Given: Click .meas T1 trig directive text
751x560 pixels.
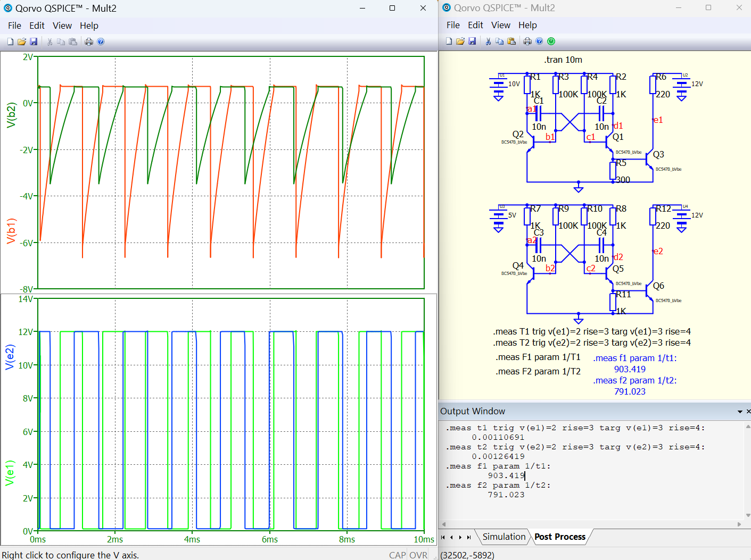Looking at the screenshot, I should click(592, 331).
